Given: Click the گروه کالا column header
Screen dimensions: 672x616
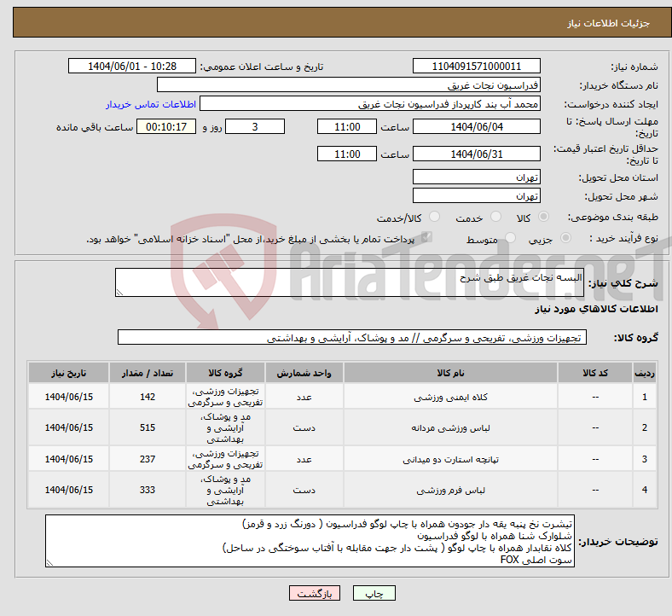Looking at the screenshot, I should coord(225,373).
